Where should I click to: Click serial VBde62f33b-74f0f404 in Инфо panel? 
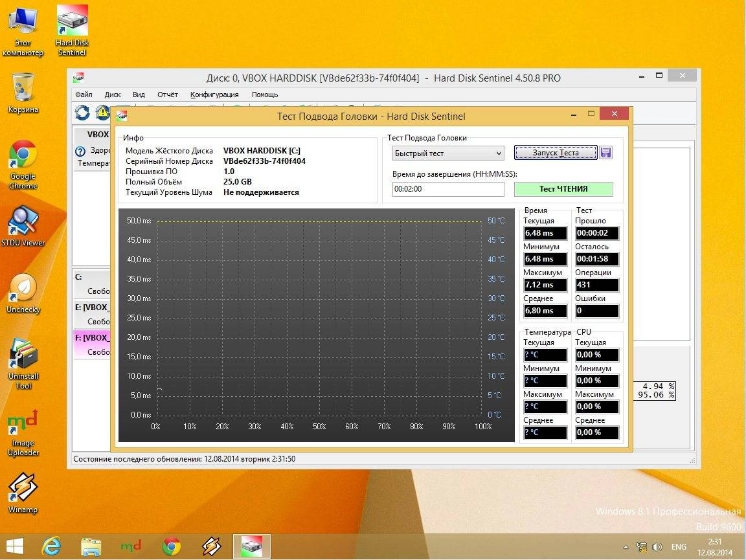pos(264,161)
